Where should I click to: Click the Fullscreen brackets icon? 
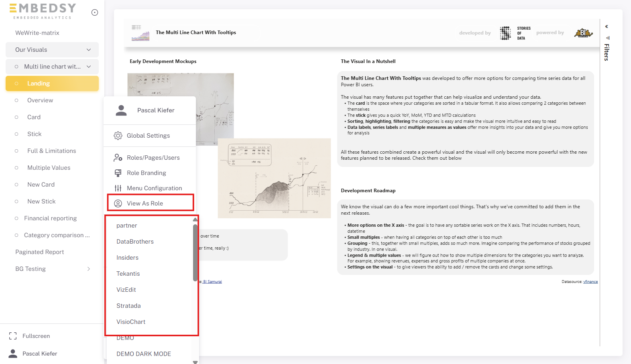(x=13, y=336)
